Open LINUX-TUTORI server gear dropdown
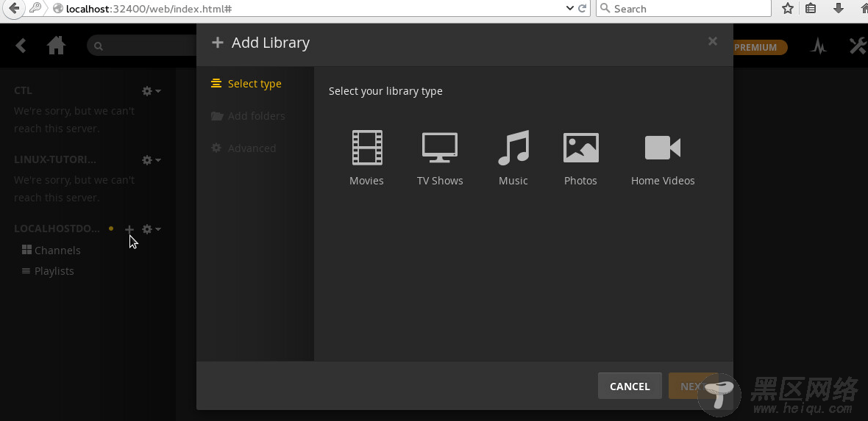 pyautogui.click(x=151, y=160)
